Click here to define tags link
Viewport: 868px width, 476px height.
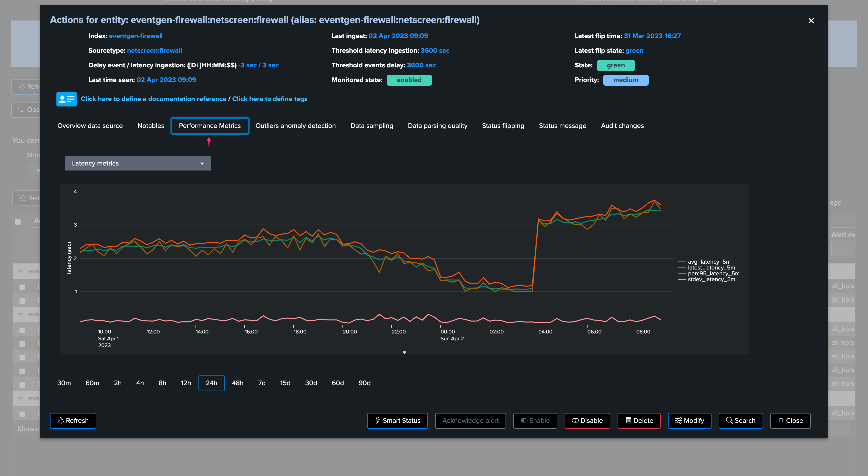269,99
